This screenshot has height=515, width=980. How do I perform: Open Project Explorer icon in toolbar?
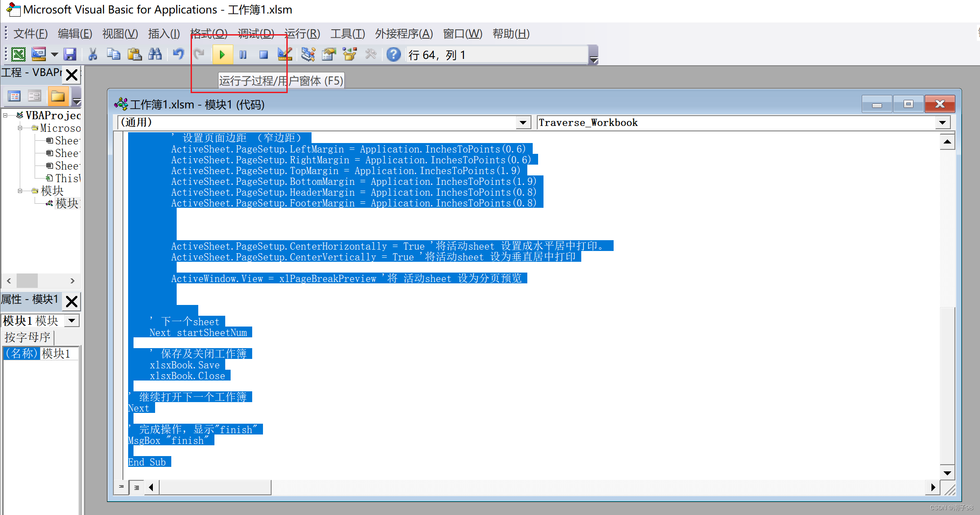(308, 55)
